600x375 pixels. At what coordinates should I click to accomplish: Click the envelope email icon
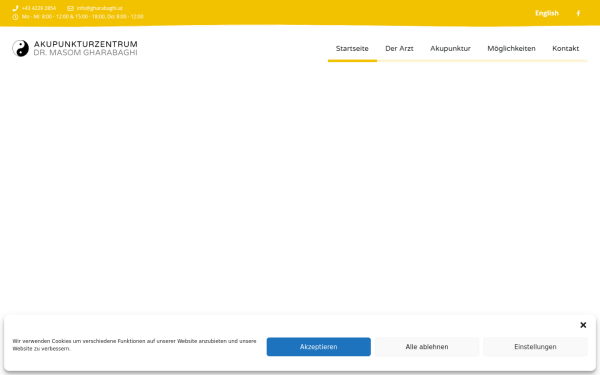coord(70,8)
